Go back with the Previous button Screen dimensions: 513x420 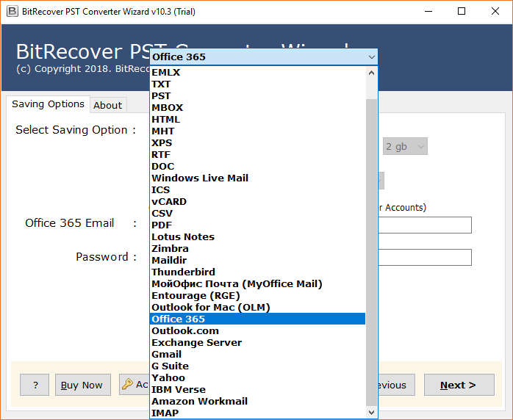[397, 385]
